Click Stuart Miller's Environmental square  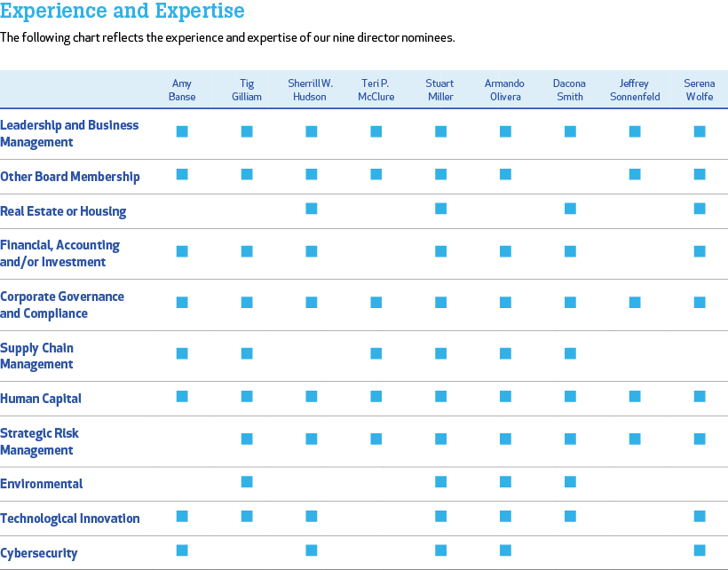[x=440, y=482]
